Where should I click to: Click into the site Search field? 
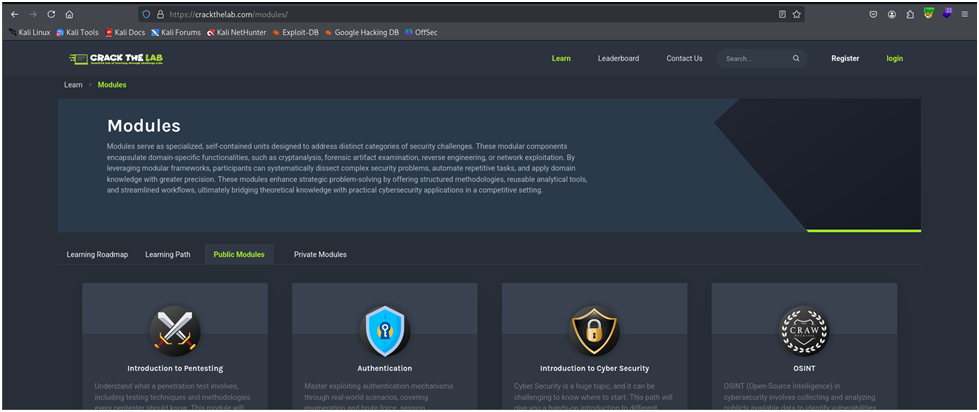click(x=755, y=58)
